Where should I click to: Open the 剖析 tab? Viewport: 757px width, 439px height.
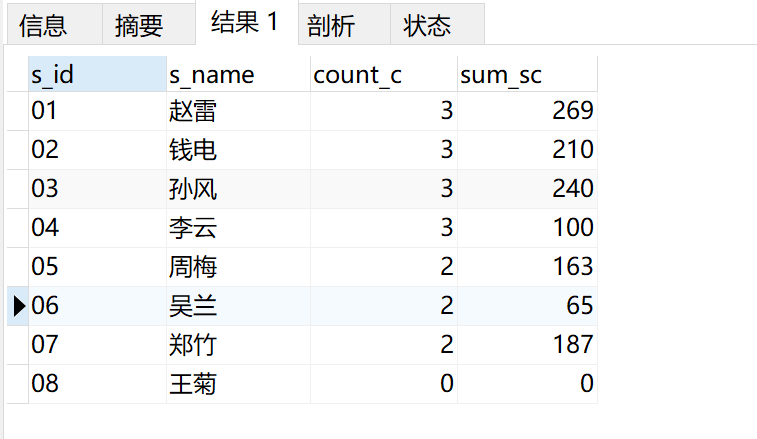(330, 25)
